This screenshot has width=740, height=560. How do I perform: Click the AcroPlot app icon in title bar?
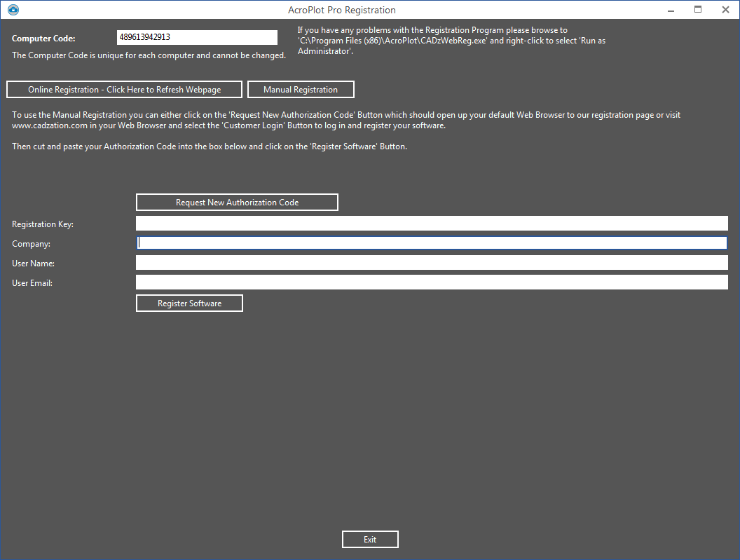click(13, 9)
